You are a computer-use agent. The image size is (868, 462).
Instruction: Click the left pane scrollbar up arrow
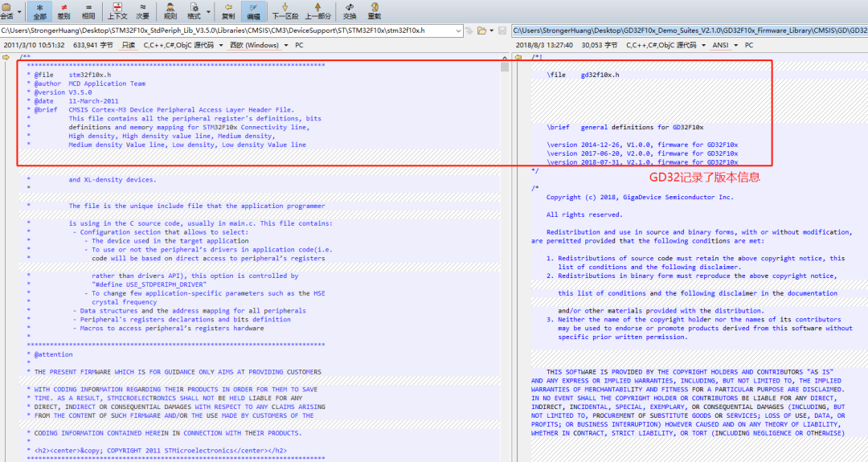tap(504, 58)
